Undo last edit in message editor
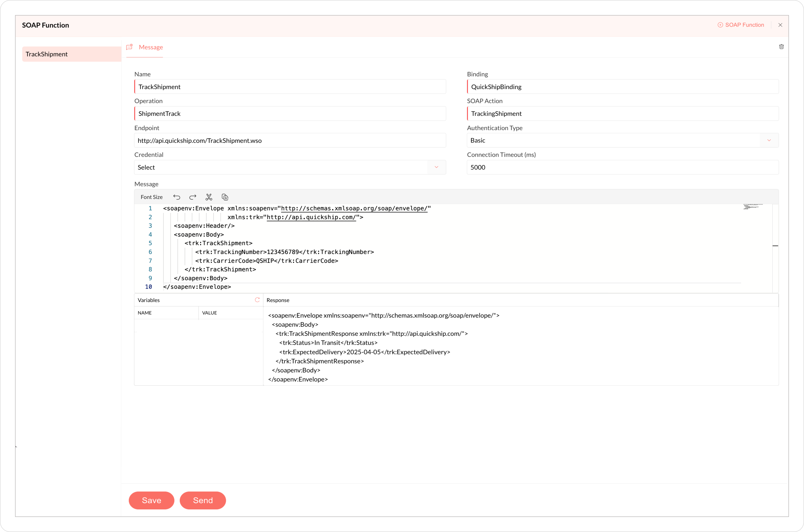This screenshot has height=532, width=804. [176, 197]
